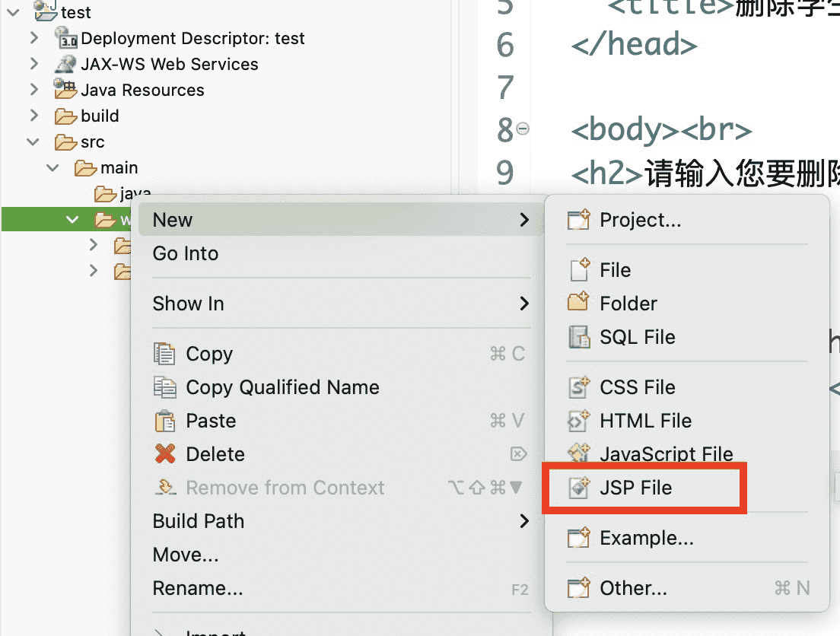Image resolution: width=840 pixels, height=636 pixels.
Task: Click the Paste clipboard icon
Action: click(165, 421)
